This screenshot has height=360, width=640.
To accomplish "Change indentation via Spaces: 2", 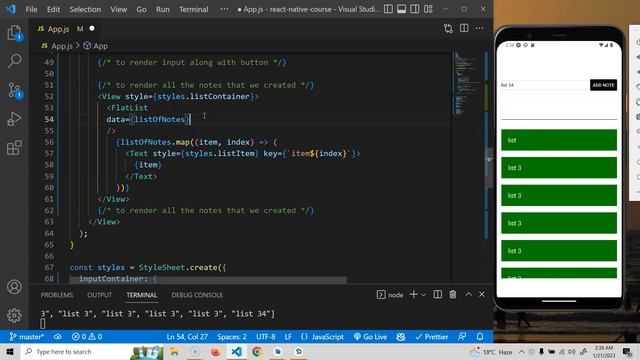I will tap(232, 337).
